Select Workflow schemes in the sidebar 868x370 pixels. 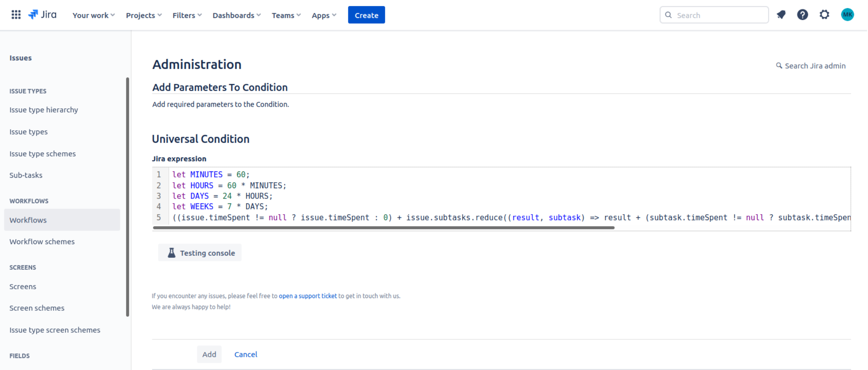[x=42, y=242]
